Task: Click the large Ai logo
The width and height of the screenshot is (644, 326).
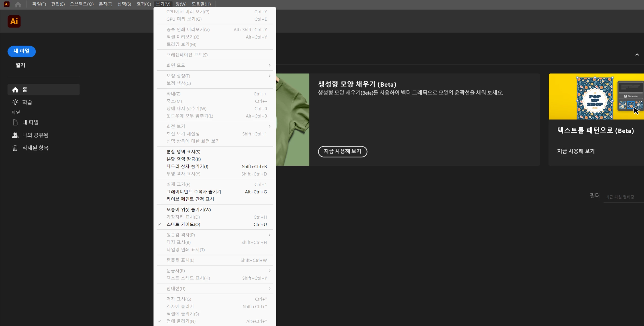Action: click(x=14, y=21)
